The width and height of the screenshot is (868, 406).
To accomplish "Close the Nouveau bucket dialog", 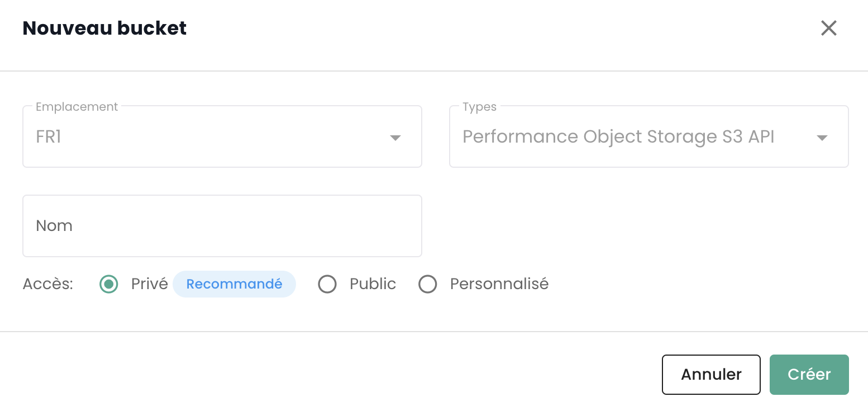I will point(828,28).
